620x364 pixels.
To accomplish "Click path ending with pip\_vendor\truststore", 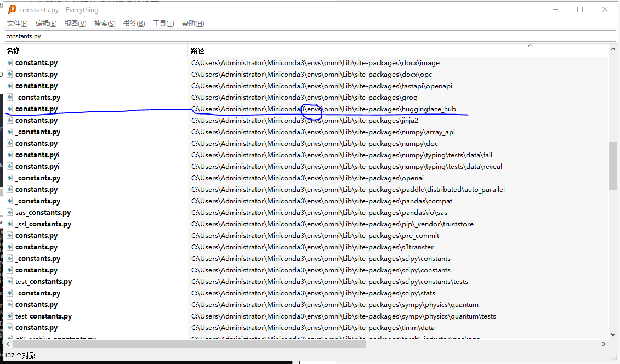I will point(332,224).
